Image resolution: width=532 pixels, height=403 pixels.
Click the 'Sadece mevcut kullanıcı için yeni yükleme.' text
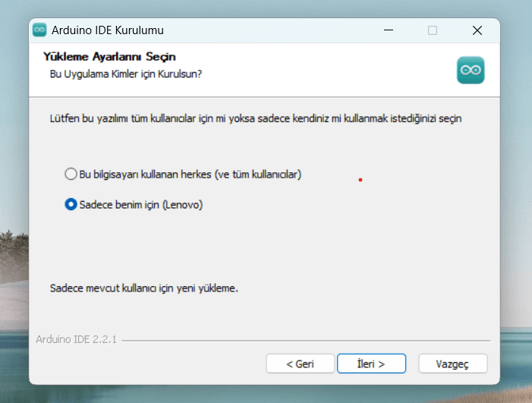point(144,288)
